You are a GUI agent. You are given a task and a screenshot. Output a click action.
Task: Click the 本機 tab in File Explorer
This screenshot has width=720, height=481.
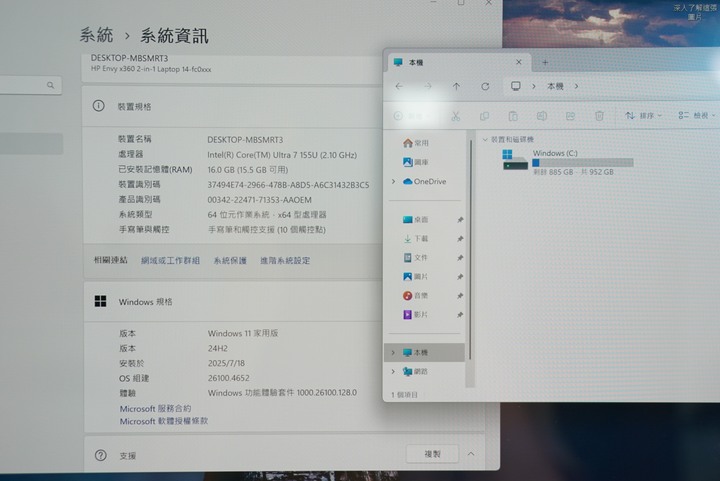(x=457, y=62)
